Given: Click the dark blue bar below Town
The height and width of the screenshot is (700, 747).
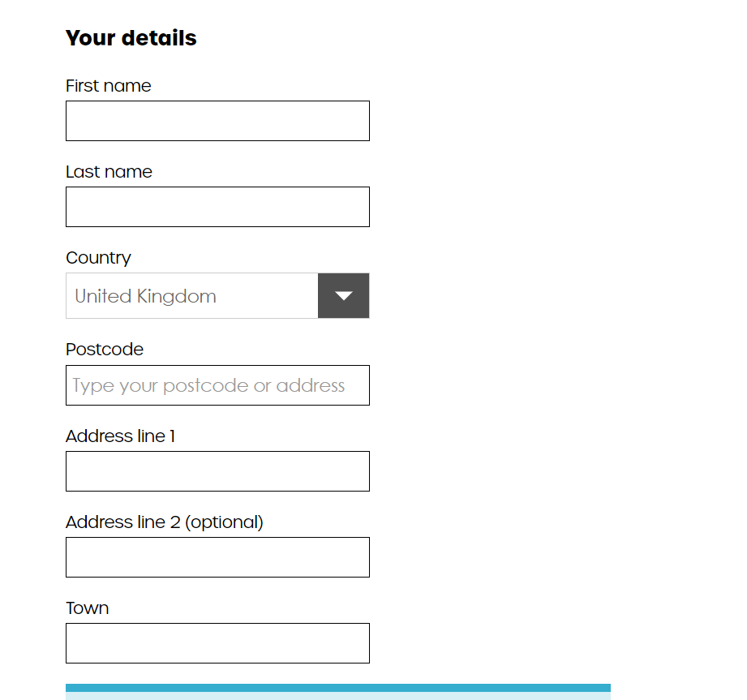Looking at the screenshot, I should [337, 688].
